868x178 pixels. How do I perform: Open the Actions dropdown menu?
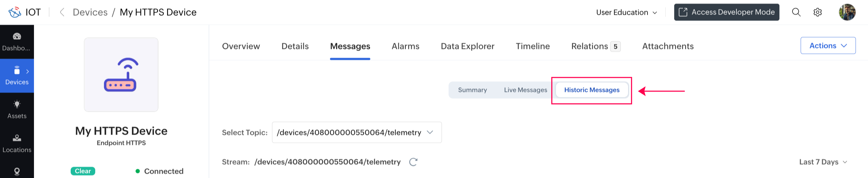point(828,46)
